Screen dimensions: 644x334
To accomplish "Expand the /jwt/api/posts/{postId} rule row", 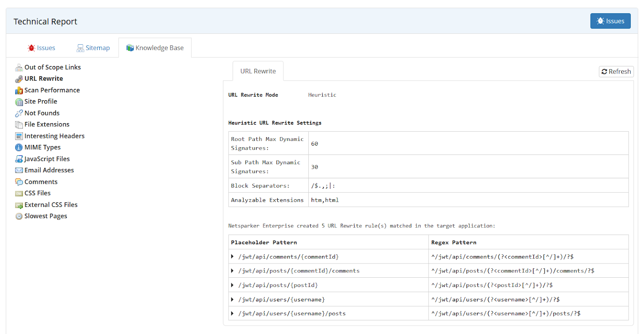I will (232, 285).
